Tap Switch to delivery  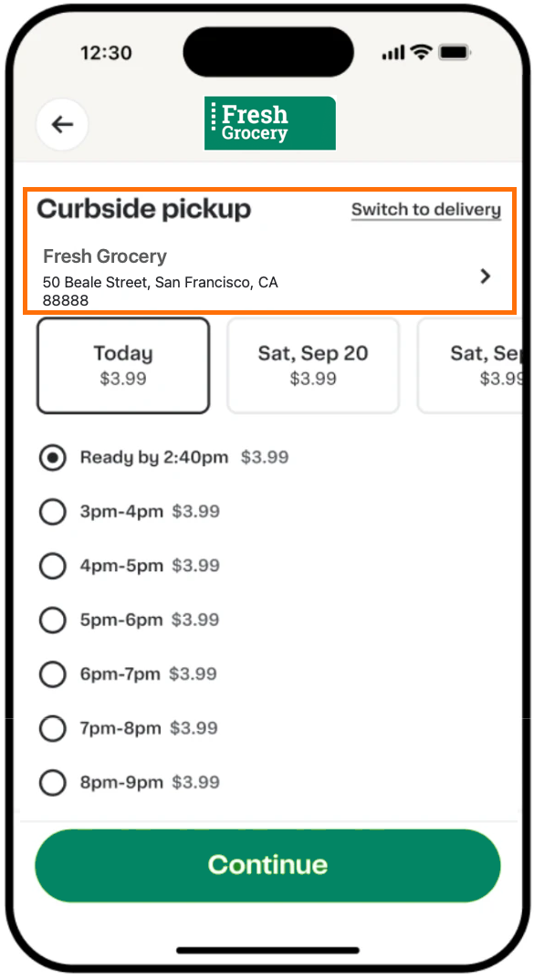point(425,209)
